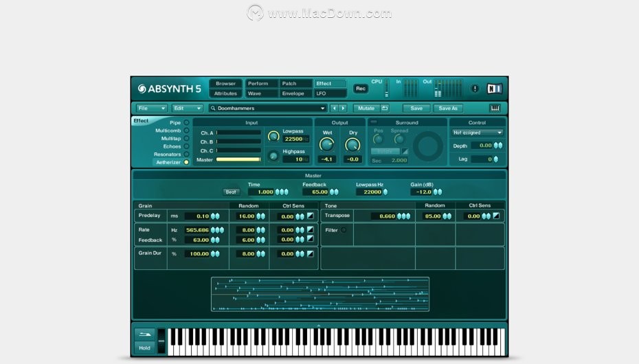Switch to the LFO tab
Viewport: 639px width, 364px height.
point(330,93)
